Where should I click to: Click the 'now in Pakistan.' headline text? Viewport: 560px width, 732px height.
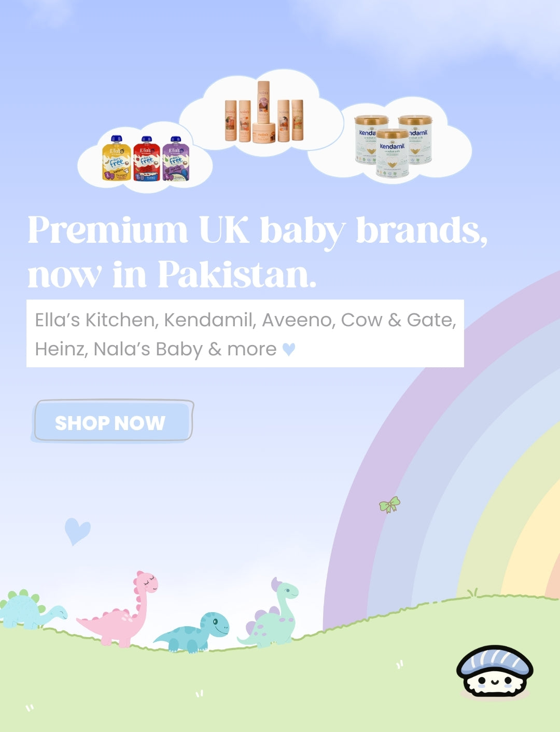coord(172,274)
